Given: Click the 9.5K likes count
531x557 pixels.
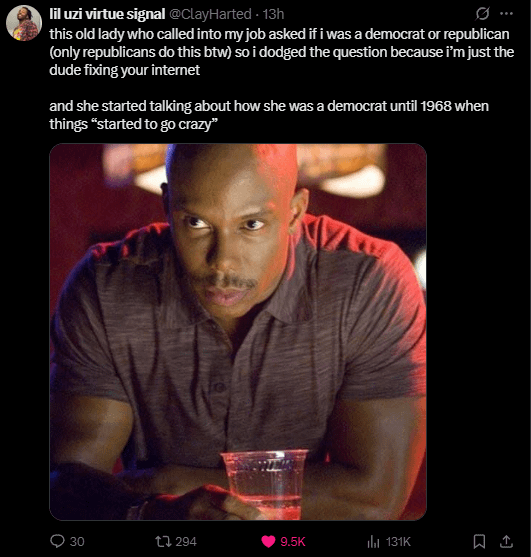Looking at the screenshot, I should [x=293, y=542].
